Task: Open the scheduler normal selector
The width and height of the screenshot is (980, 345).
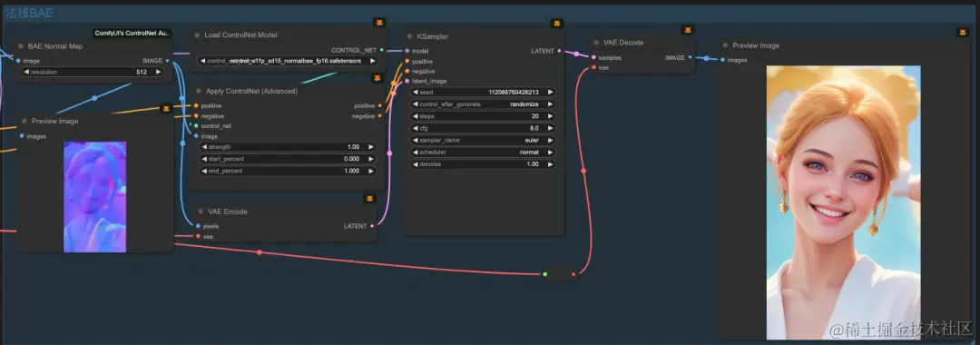Action: (x=483, y=153)
